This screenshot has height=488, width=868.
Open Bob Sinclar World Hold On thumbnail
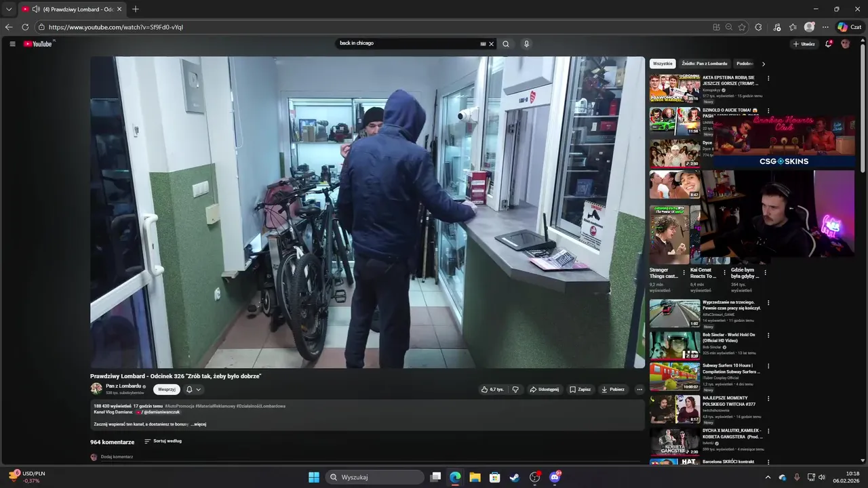point(675,345)
